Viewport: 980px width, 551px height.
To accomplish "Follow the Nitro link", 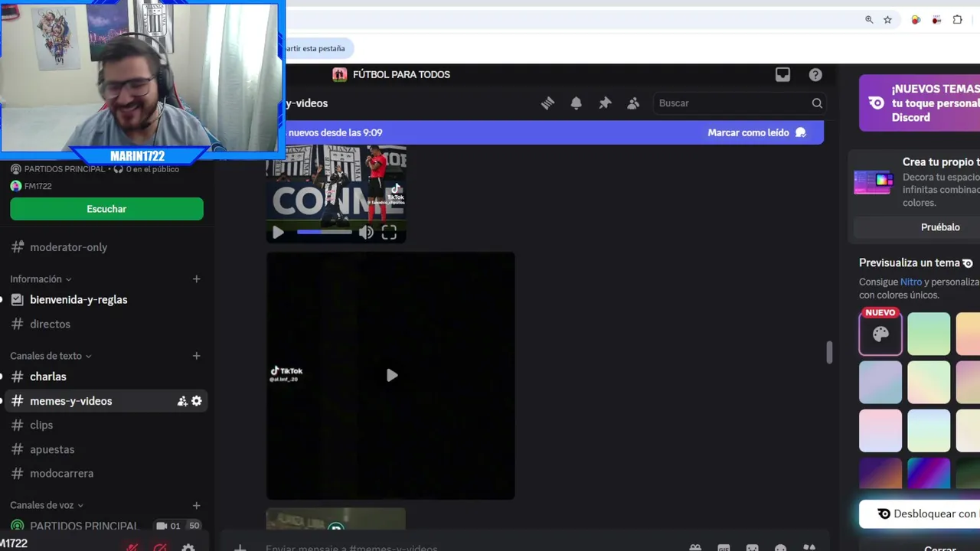I will coord(911,282).
